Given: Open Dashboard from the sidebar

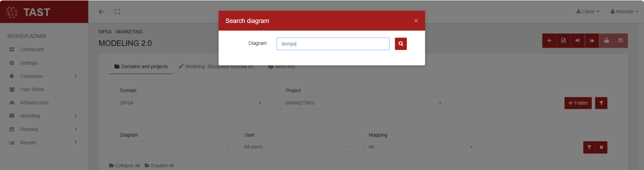Looking at the screenshot, I should coord(32,49).
